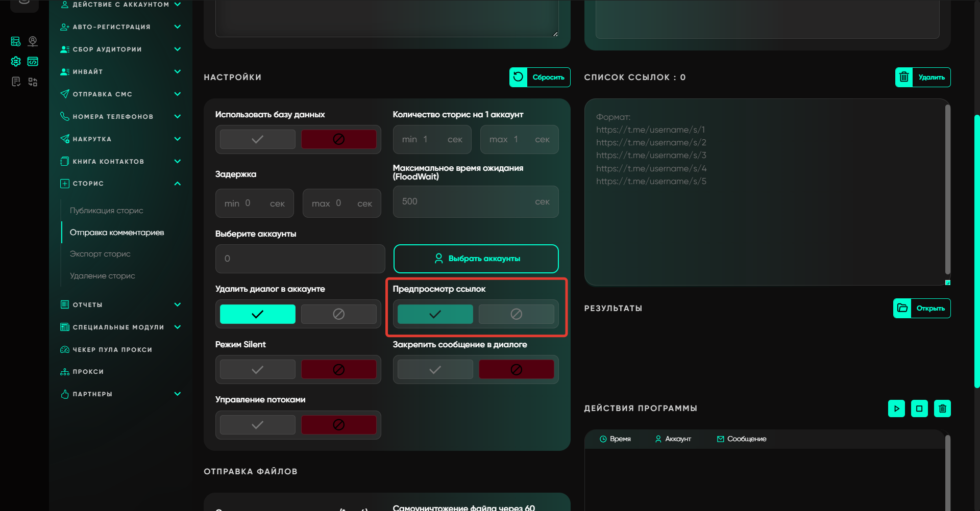Click the proxy network icon in sidebar
This screenshot has height=511, width=980.
pos(65,372)
